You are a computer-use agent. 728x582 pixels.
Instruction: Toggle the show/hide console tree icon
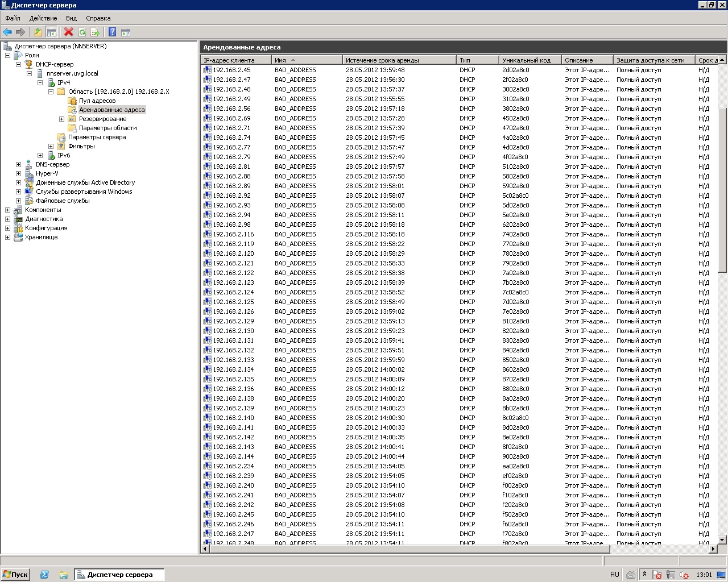coord(51,32)
